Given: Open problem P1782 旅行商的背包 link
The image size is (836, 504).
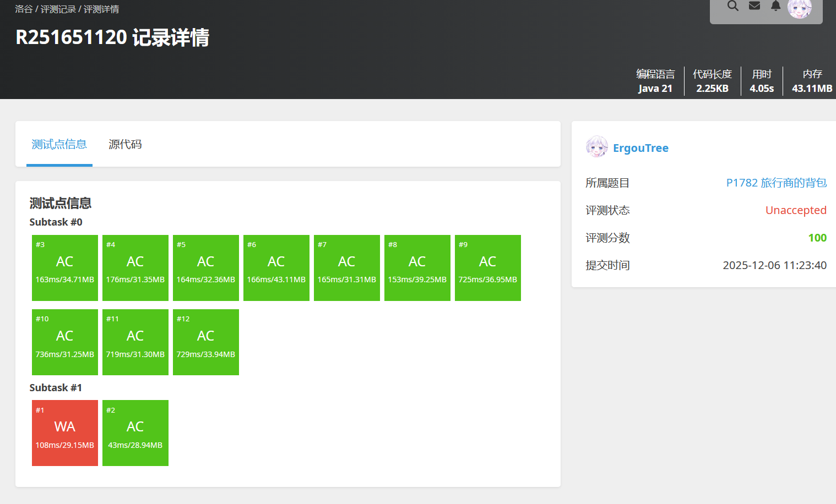Looking at the screenshot, I should (x=776, y=183).
